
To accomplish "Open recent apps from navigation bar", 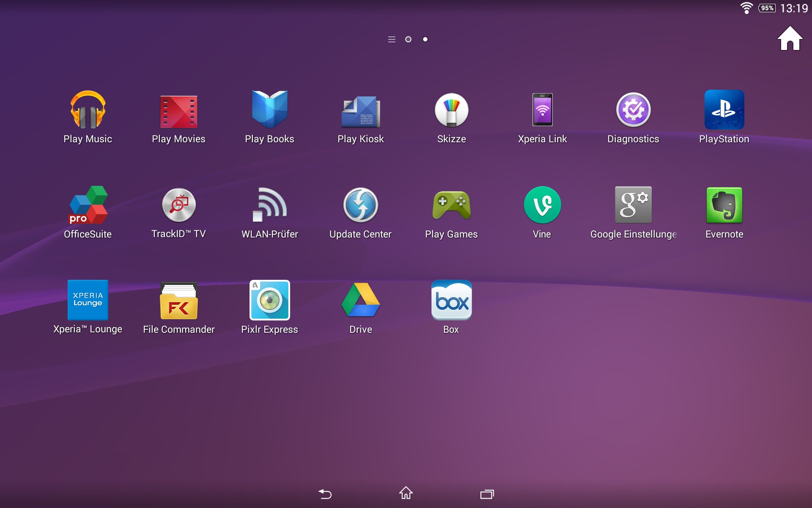I will [487, 494].
